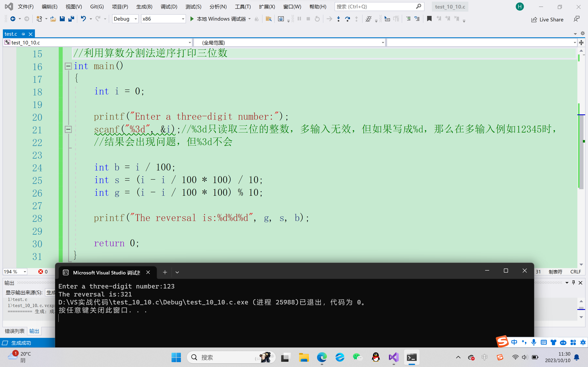Click the Step Over debug icon

tap(347, 19)
